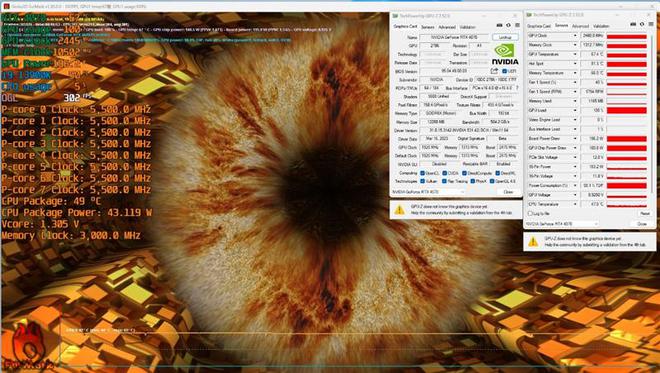Viewport: 660px width, 373px height.
Task: Toggle the Ray Tracing checkbox
Action: (444, 181)
